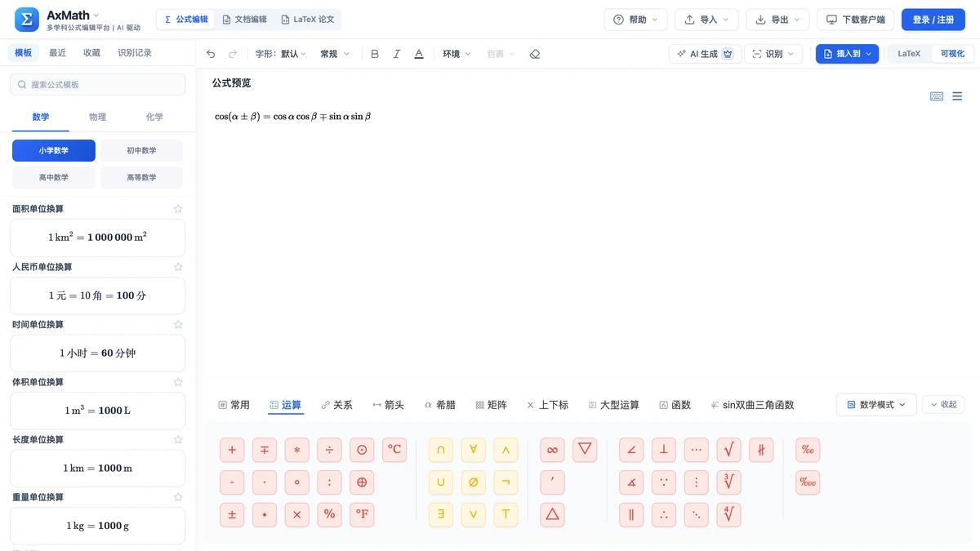Click the AI 生成 button
Image resolution: width=980 pixels, height=551 pixels.
(705, 54)
